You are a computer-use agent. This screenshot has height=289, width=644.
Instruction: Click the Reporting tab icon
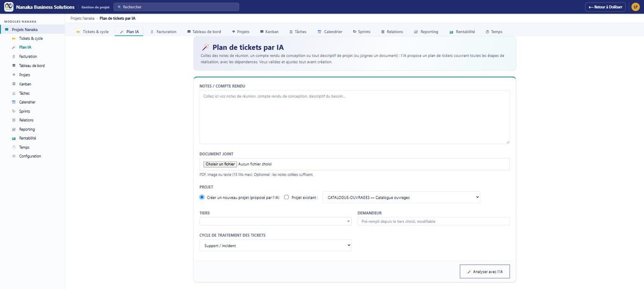click(x=416, y=32)
